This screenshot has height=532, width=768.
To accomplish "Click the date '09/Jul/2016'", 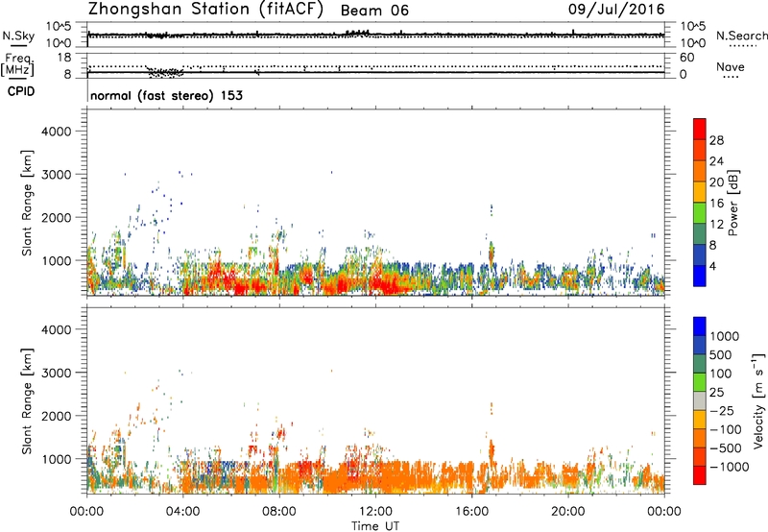I will pos(616,10).
